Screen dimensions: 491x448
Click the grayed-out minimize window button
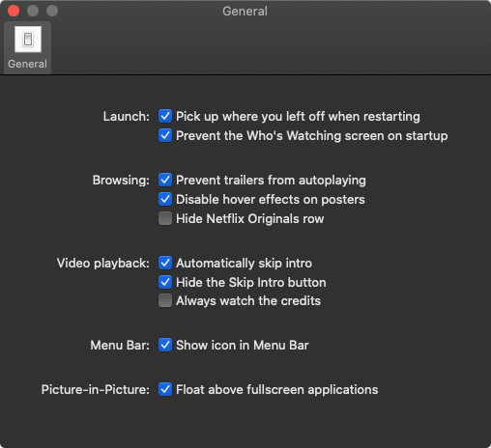coord(33,11)
